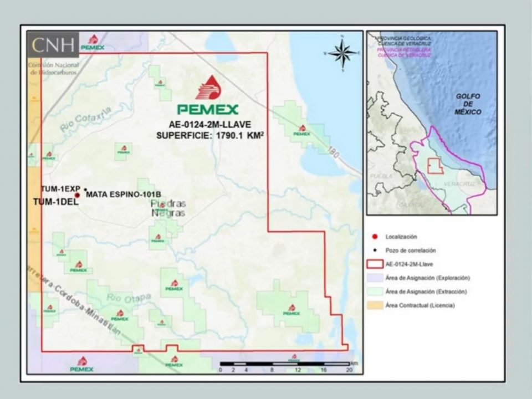Click 'Área Contractual (Licencia)' legend text
Screen dimensions: 532x399
coord(420,305)
